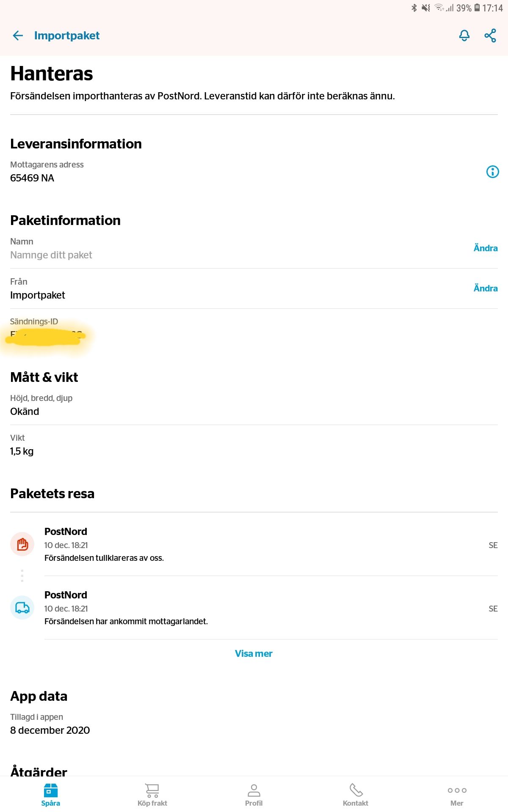Viewport: 508px width, 812px height.
Task: Open delivery info circle icon
Action: 492,172
